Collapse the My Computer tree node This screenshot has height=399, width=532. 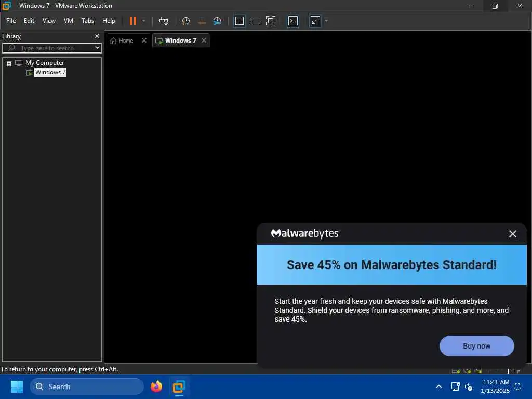coord(9,63)
